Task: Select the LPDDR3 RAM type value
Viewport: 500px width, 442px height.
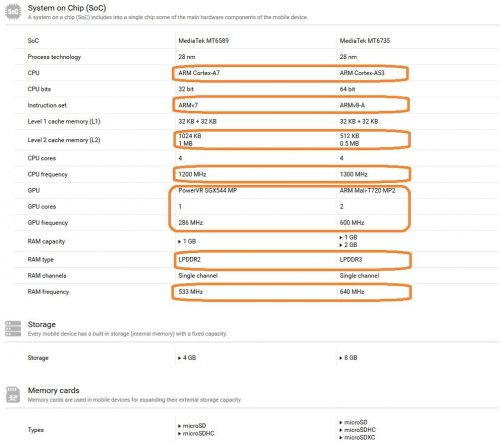Action: click(351, 260)
